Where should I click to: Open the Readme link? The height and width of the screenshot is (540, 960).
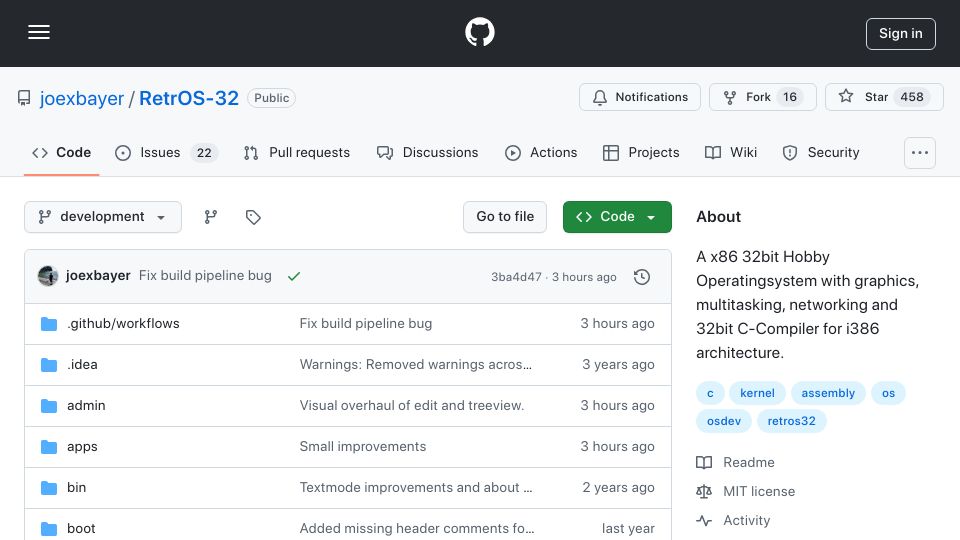click(x=735, y=462)
